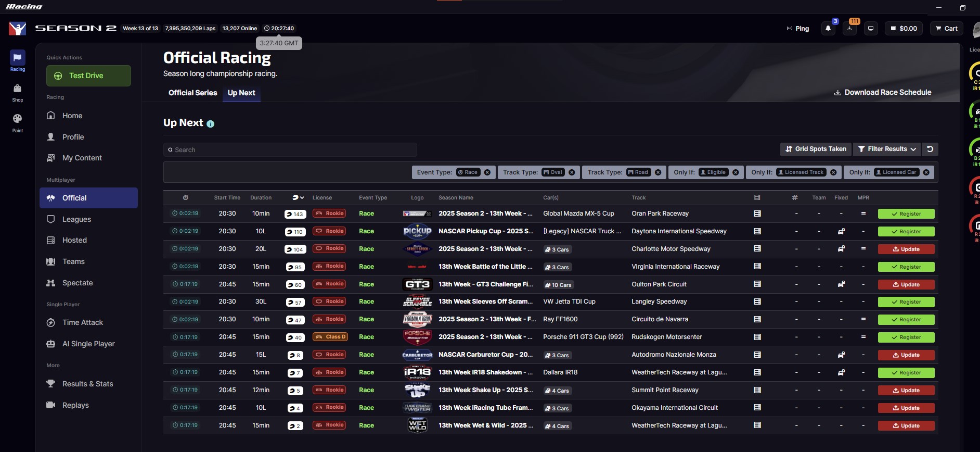The width and height of the screenshot is (980, 452).
Task: Open the Paint sidebar icon
Action: point(17,123)
